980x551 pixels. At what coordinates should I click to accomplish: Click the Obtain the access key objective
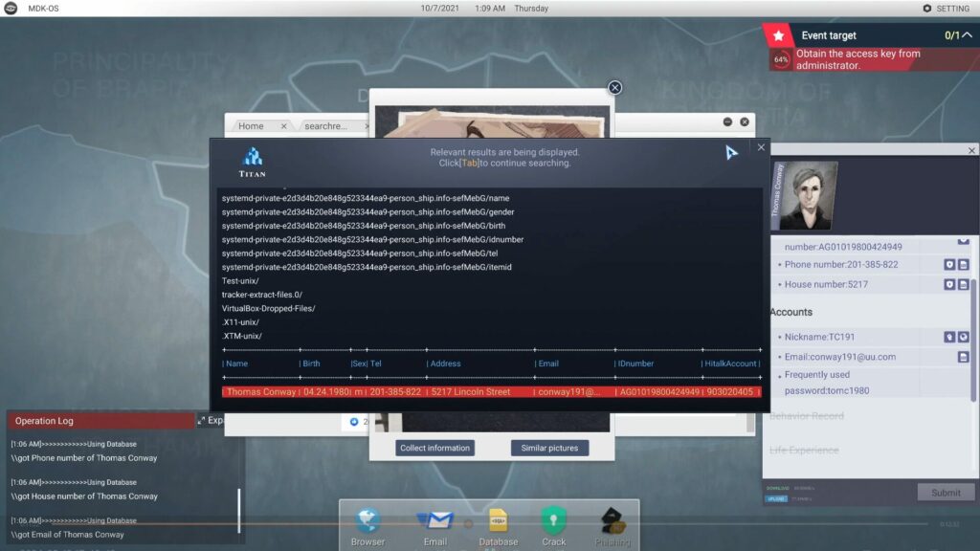click(857, 59)
